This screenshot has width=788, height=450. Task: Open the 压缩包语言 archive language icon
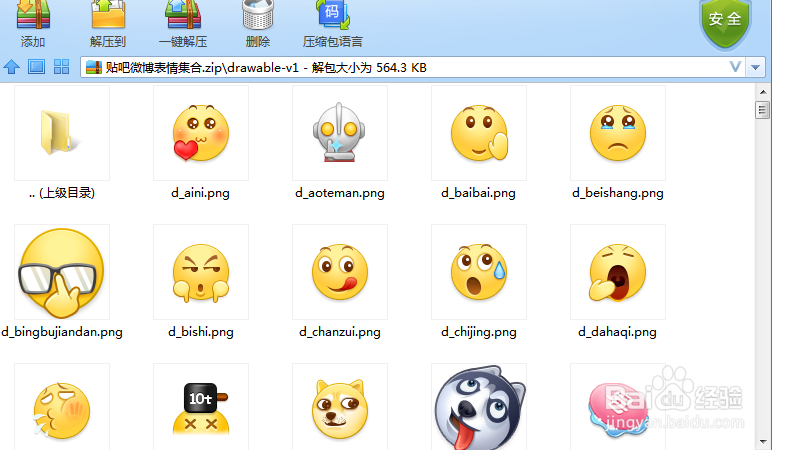point(333,15)
